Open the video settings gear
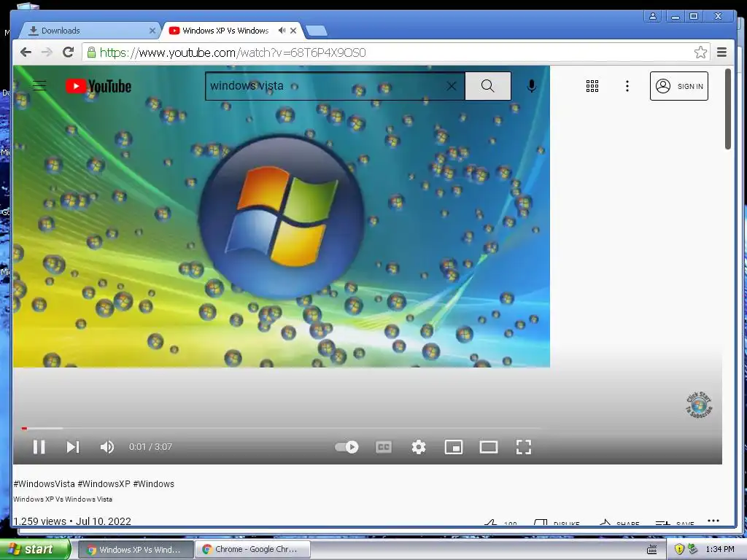Screen dimensions: 747x560 [419, 447]
